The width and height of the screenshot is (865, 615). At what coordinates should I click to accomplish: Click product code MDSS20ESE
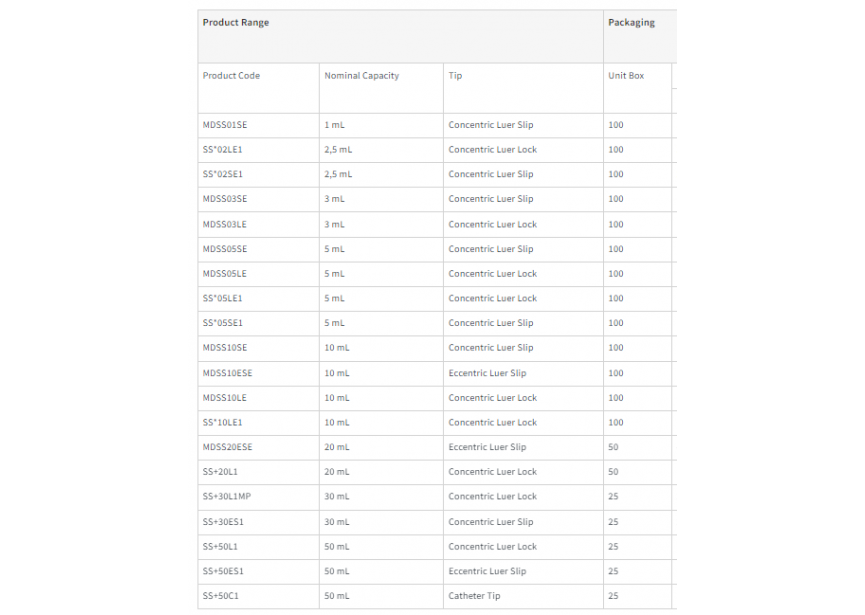(x=227, y=447)
